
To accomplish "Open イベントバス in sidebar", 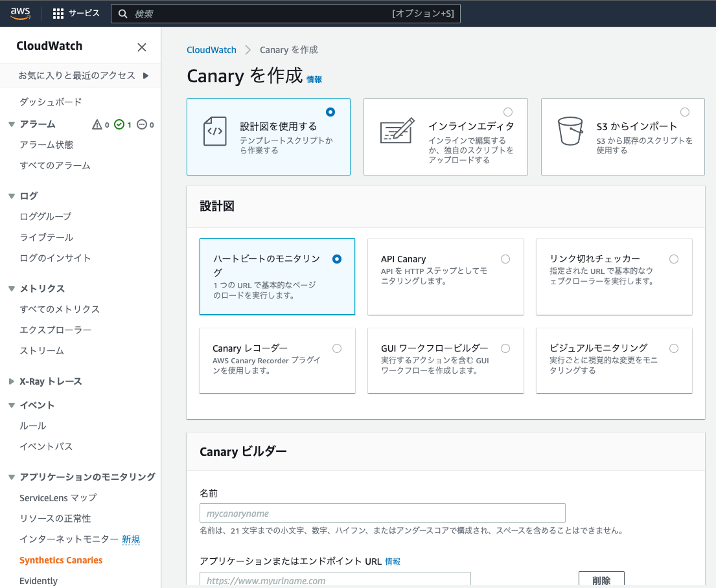I will point(46,446).
